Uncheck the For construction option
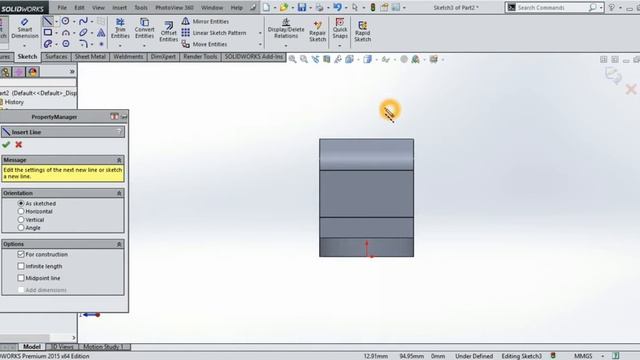 (x=21, y=254)
